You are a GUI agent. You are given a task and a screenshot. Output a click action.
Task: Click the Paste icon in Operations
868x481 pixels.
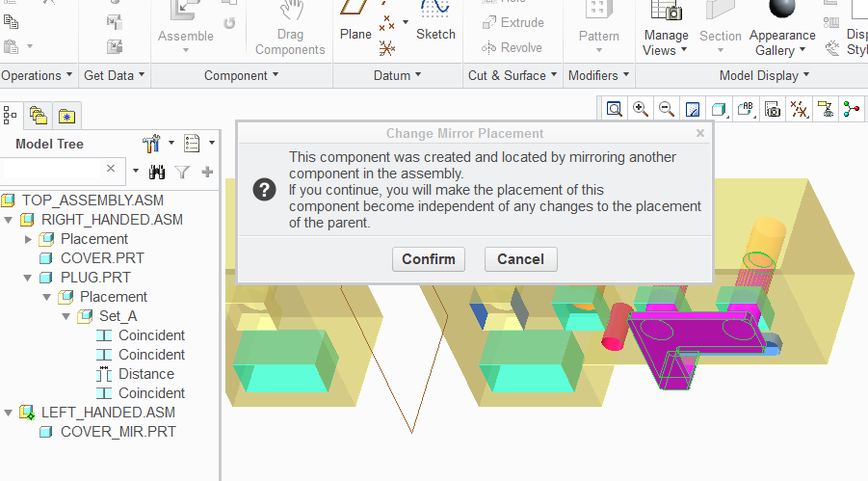pos(11,46)
